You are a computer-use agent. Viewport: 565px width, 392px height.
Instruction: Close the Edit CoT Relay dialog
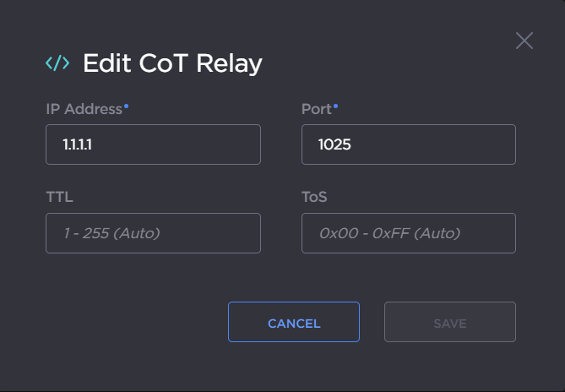524,41
